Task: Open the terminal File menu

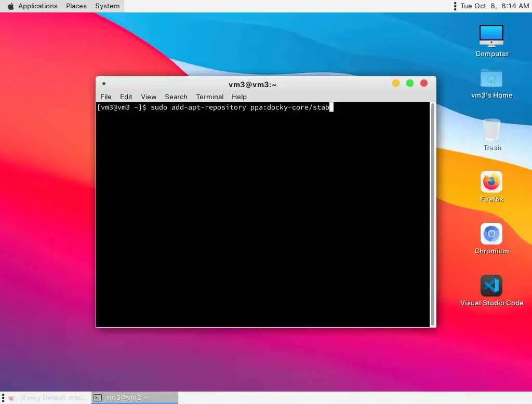Action: coord(106,97)
